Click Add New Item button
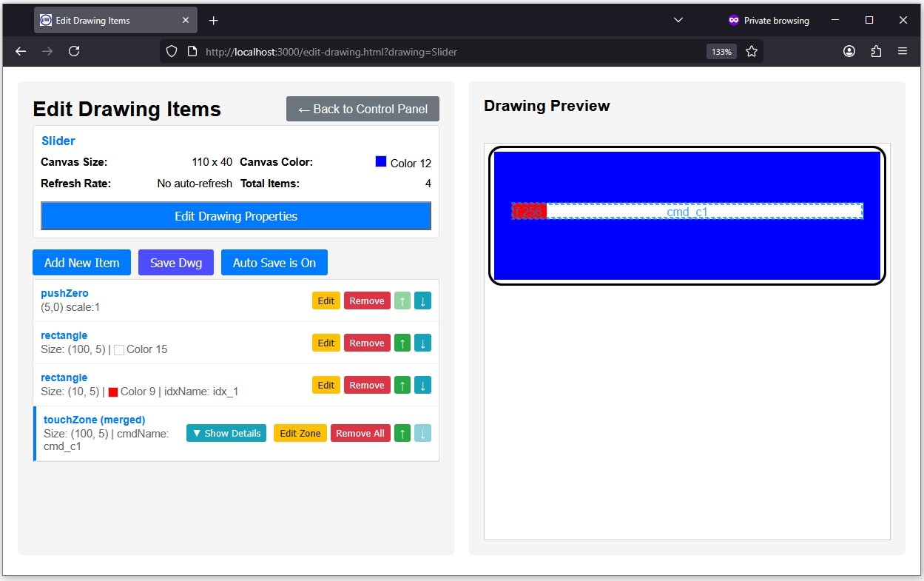Screen dimensions: 924x581 pos(81,263)
